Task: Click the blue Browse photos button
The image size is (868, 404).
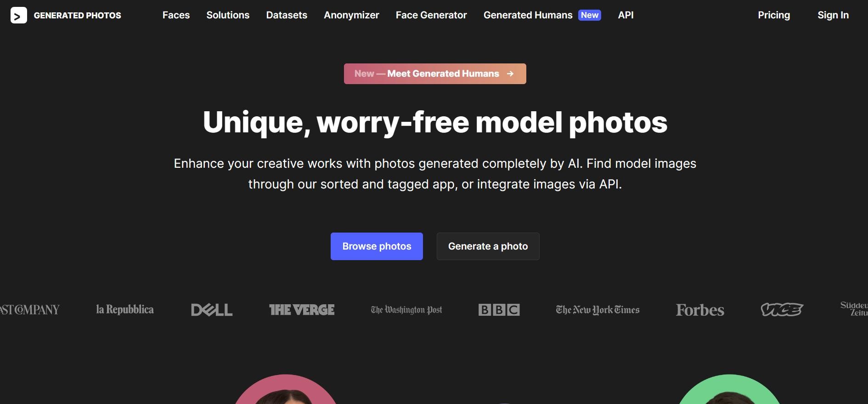Action: (x=377, y=246)
